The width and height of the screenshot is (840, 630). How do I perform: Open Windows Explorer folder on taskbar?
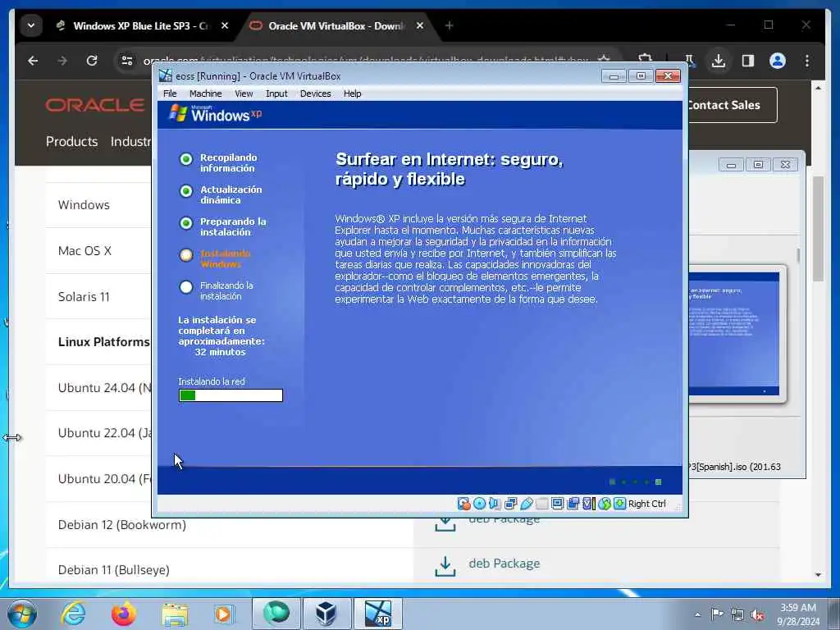175,614
